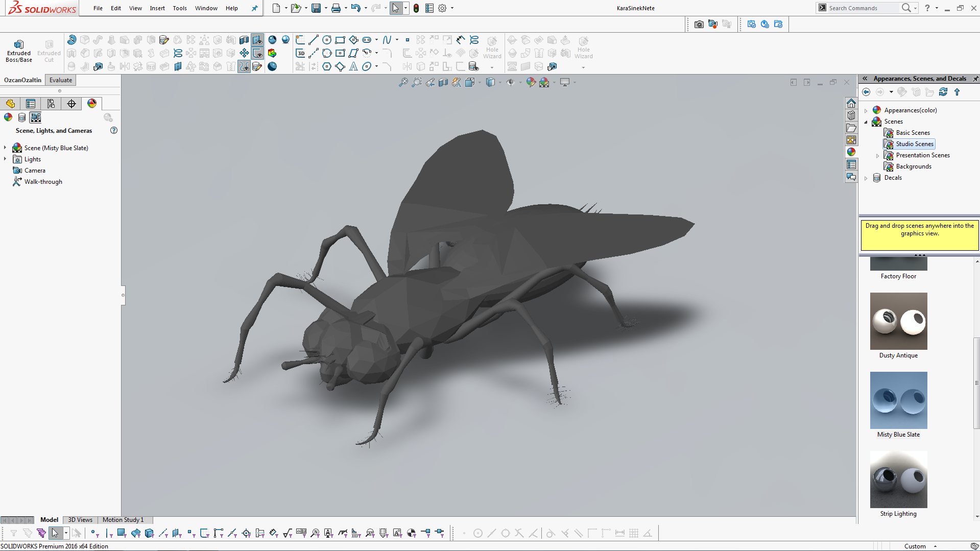This screenshot has width=980, height=551.
Task: Click the Section View icon
Action: click(443, 82)
